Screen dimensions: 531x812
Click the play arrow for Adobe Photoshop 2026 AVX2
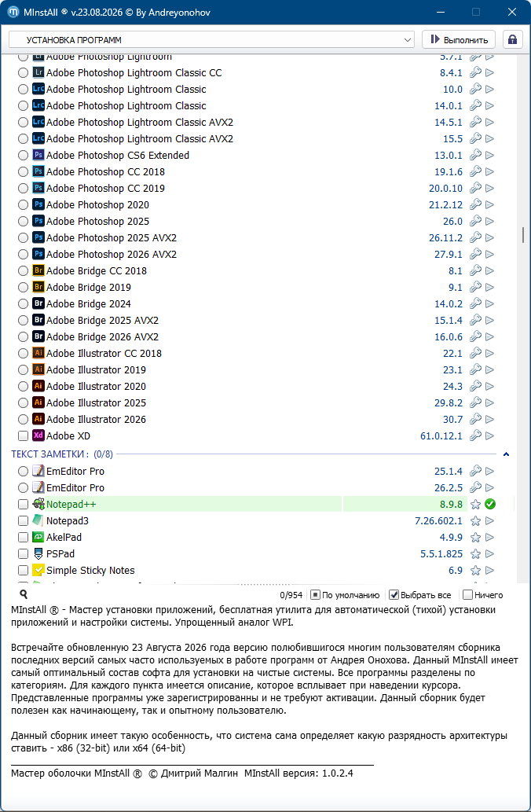(489, 254)
